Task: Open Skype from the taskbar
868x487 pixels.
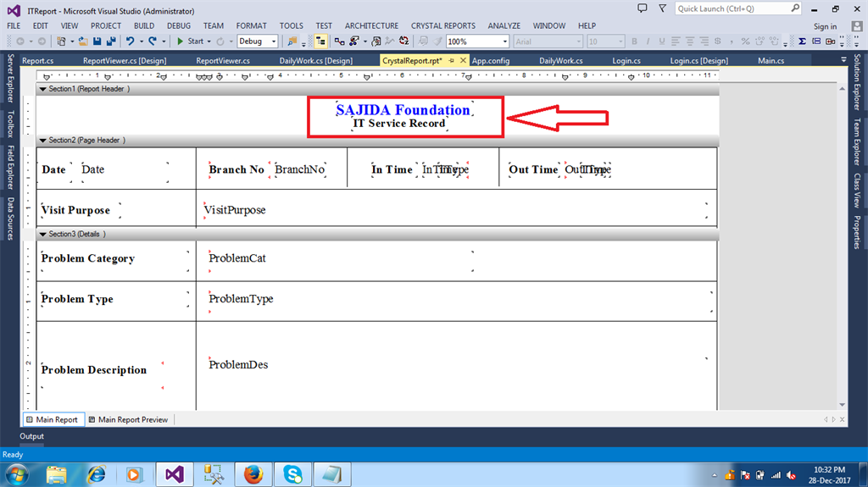Action: tap(292, 474)
